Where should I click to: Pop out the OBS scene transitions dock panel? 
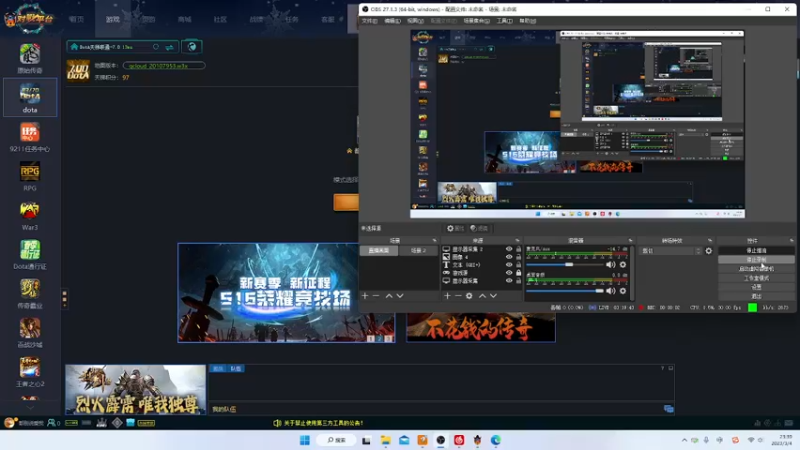[x=710, y=240]
